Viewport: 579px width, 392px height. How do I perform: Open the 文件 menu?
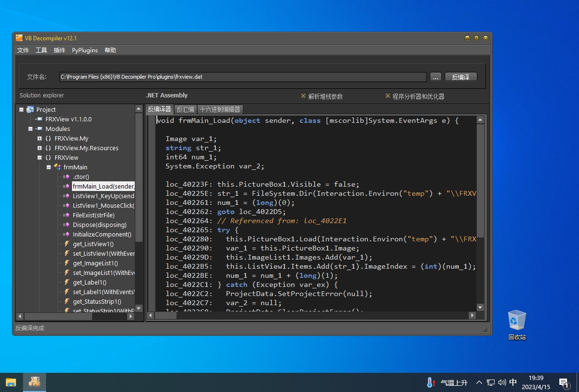23,50
